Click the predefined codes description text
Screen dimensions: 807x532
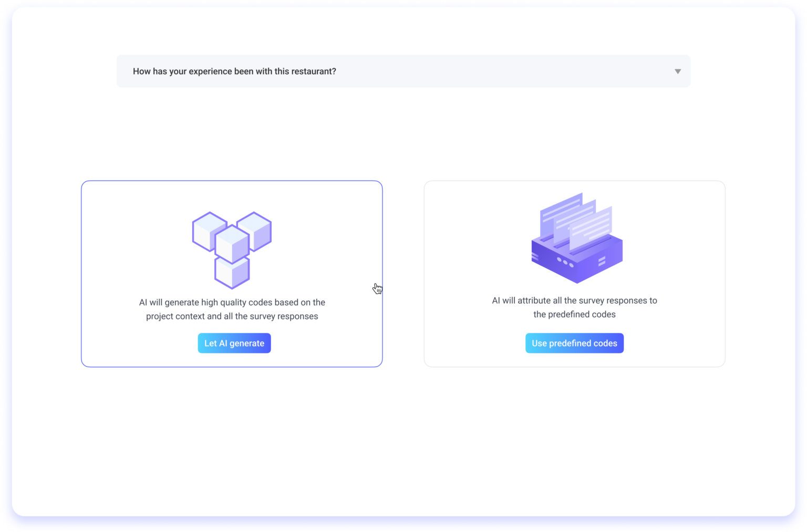pos(574,307)
